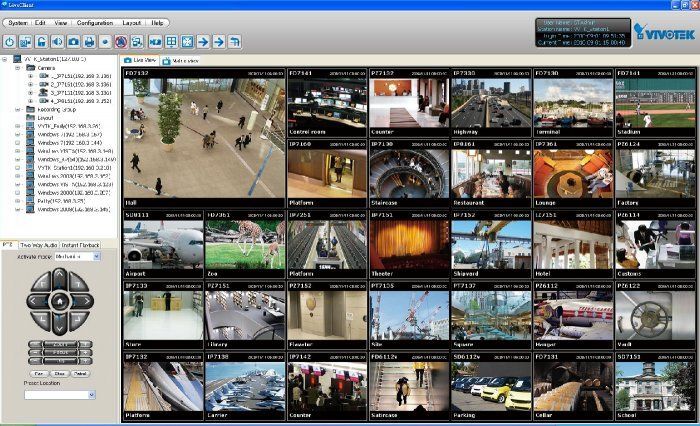
Task: Open the Preset Location combo box
Action: click(x=91, y=395)
